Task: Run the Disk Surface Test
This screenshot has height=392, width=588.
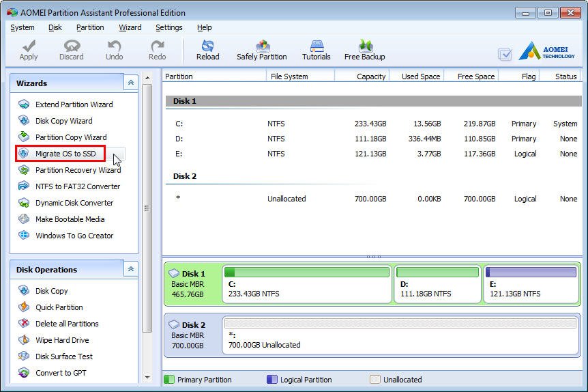Action: coord(63,356)
